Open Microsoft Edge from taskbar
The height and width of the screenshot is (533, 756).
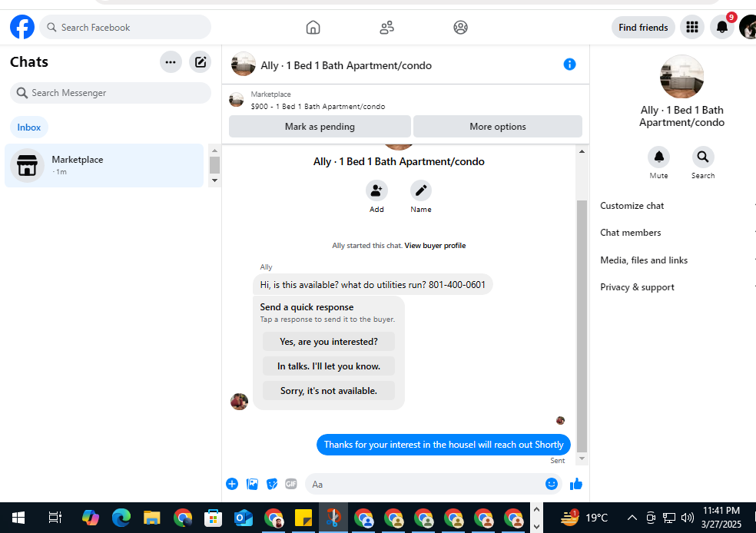tap(121, 518)
